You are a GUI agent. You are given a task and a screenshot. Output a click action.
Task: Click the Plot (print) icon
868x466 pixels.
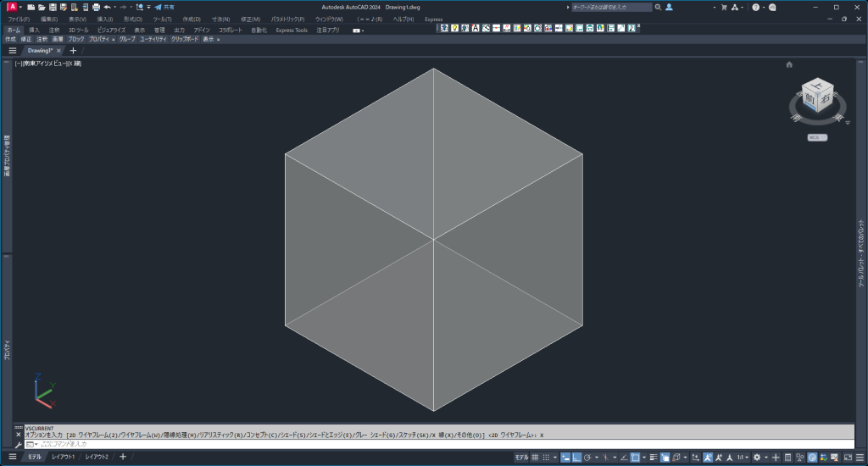(96, 7)
